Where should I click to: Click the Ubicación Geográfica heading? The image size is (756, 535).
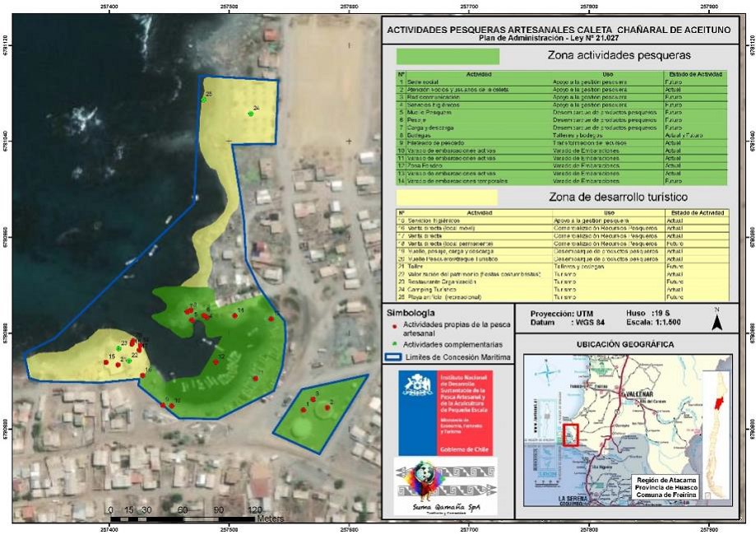(625, 344)
